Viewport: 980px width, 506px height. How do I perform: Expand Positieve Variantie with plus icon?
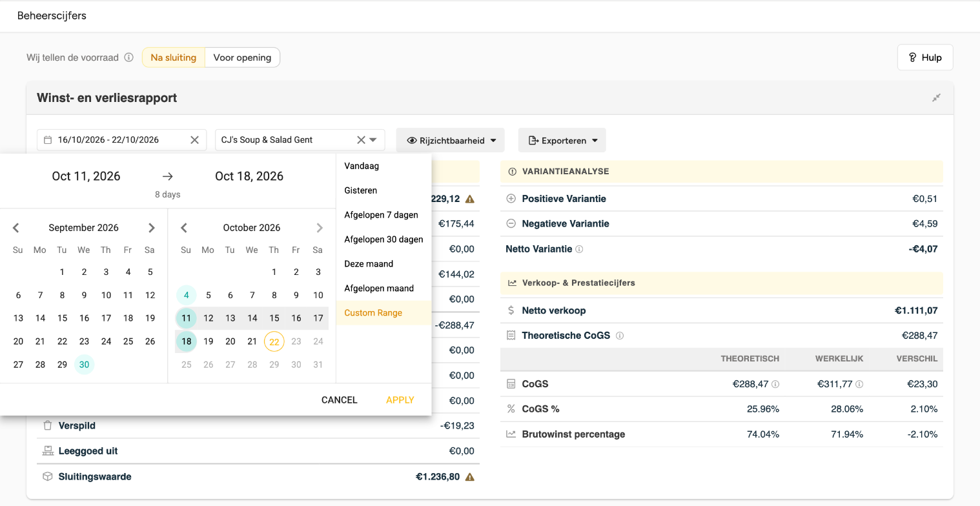pyautogui.click(x=511, y=199)
